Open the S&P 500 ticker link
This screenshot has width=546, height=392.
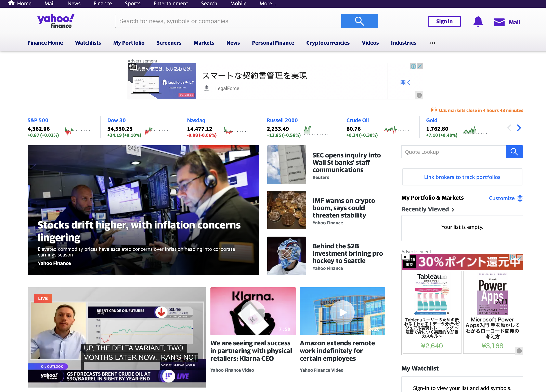[x=38, y=120]
